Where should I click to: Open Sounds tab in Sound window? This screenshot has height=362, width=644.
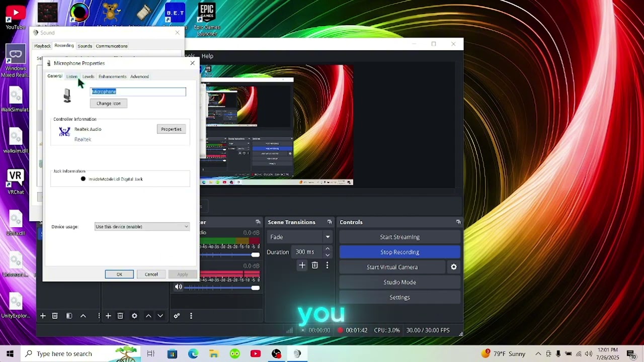coord(85,46)
